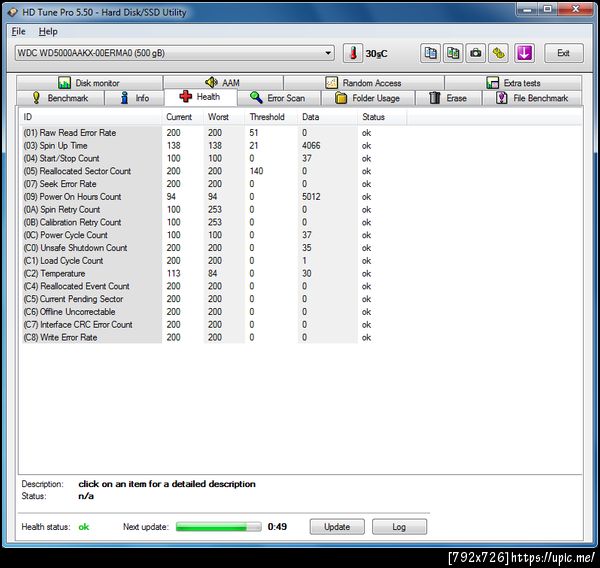Click the Log button
Image resolution: width=600 pixels, height=568 pixels.
click(399, 527)
